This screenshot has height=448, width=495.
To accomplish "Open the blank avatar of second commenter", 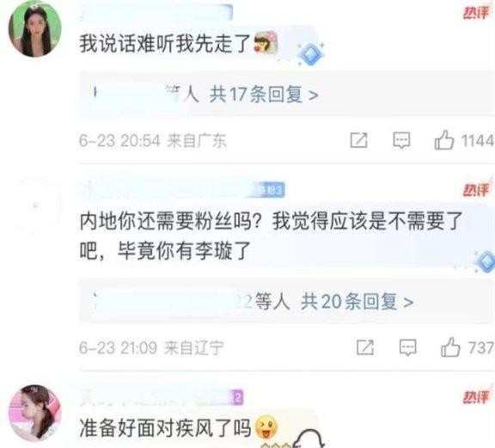I will point(35,206).
